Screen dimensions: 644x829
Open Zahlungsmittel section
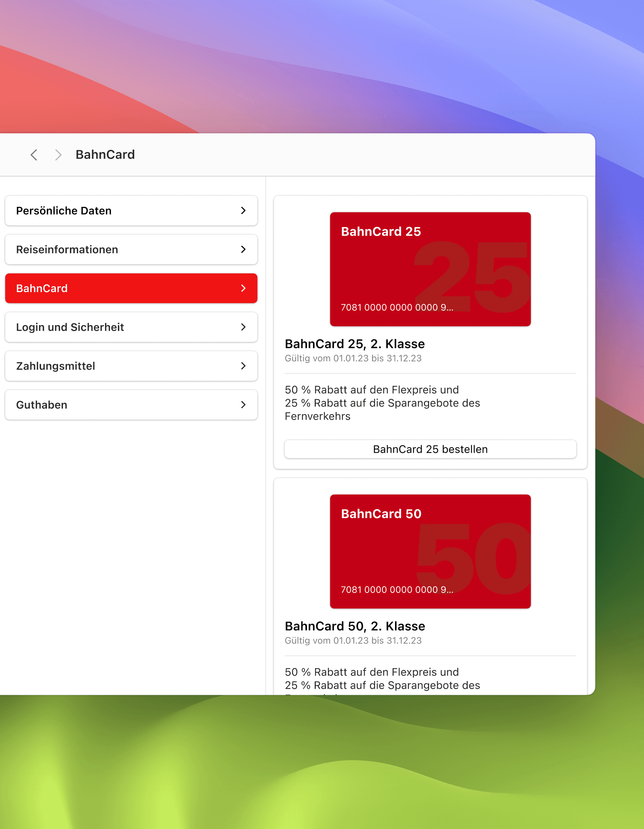(x=131, y=366)
